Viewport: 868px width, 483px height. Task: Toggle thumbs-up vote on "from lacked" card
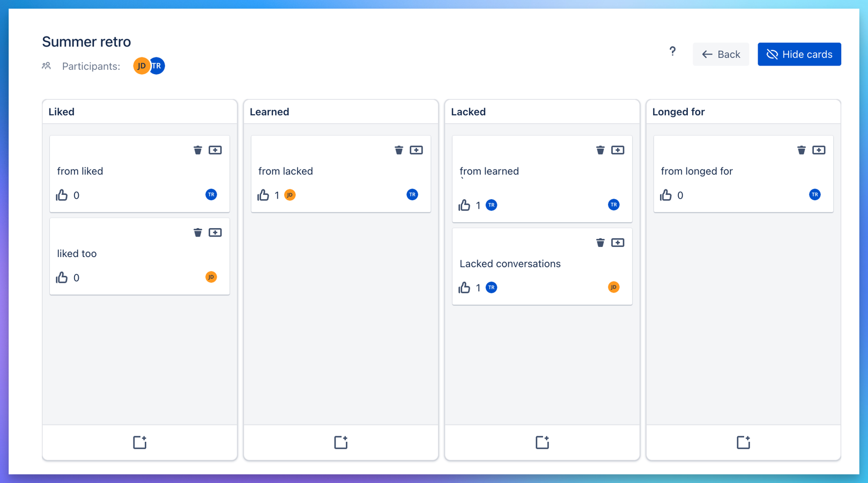263,195
